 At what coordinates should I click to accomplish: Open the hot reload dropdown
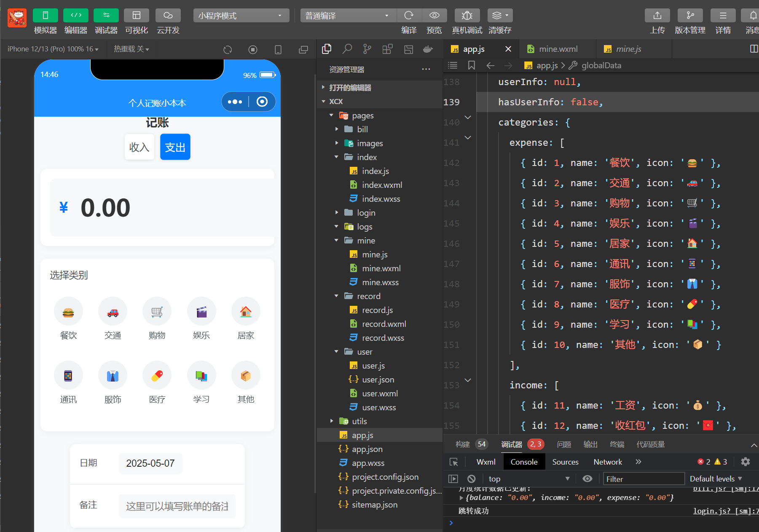click(131, 49)
